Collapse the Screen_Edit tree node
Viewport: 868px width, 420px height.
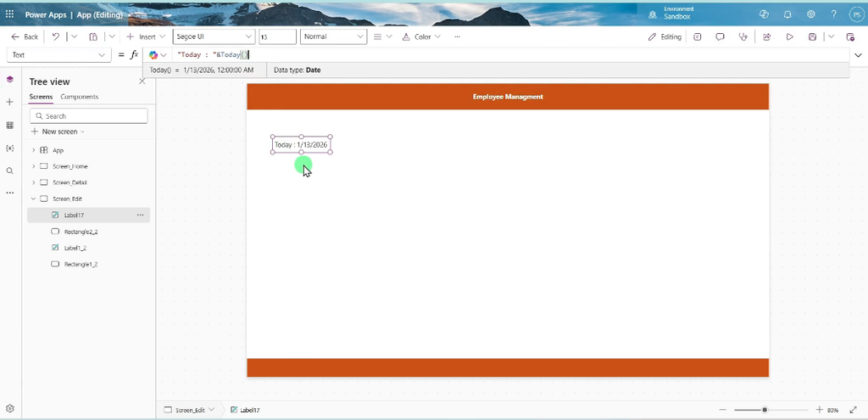[x=33, y=199]
